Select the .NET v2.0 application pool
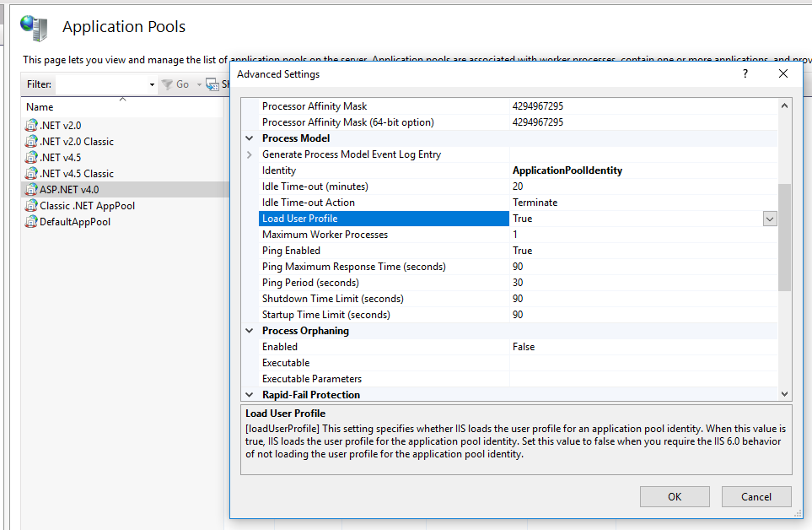The width and height of the screenshot is (812, 530). click(x=61, y=126)
